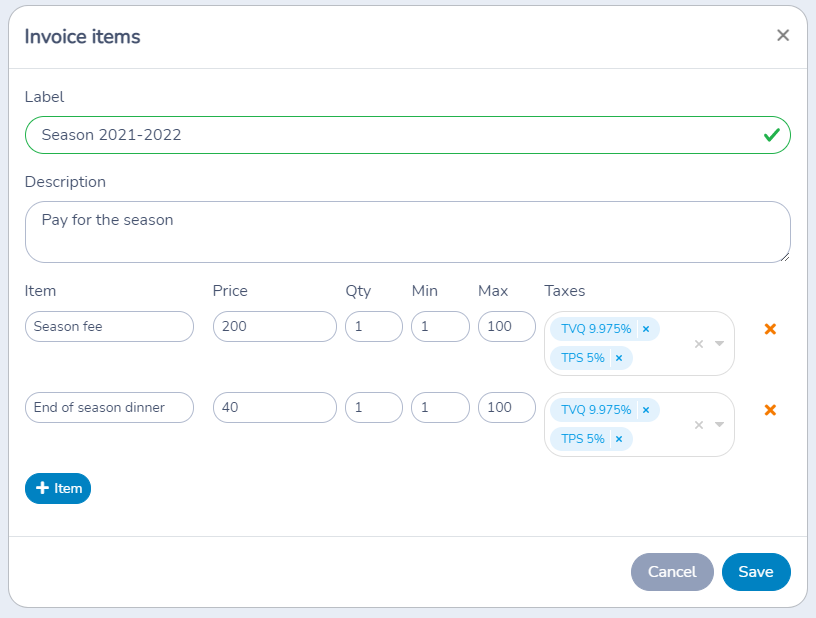Expand taxes dropdown for End of season dinner
This screenshot has width=816, height=618.
(719, 424)
